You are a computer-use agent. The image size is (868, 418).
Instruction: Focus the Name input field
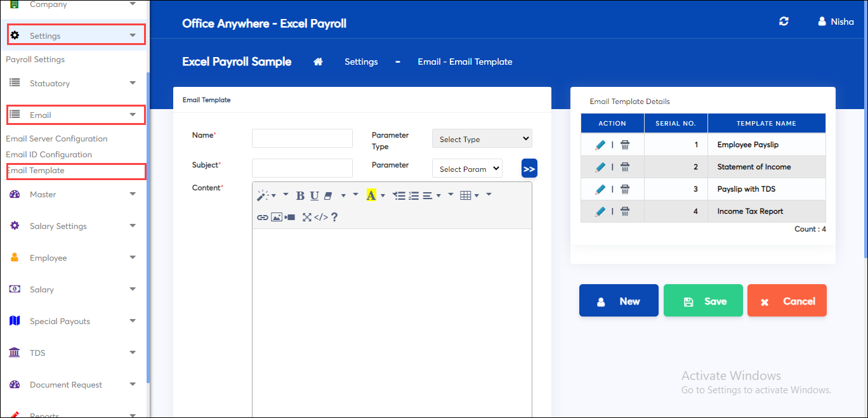click(x=302, y=138)
